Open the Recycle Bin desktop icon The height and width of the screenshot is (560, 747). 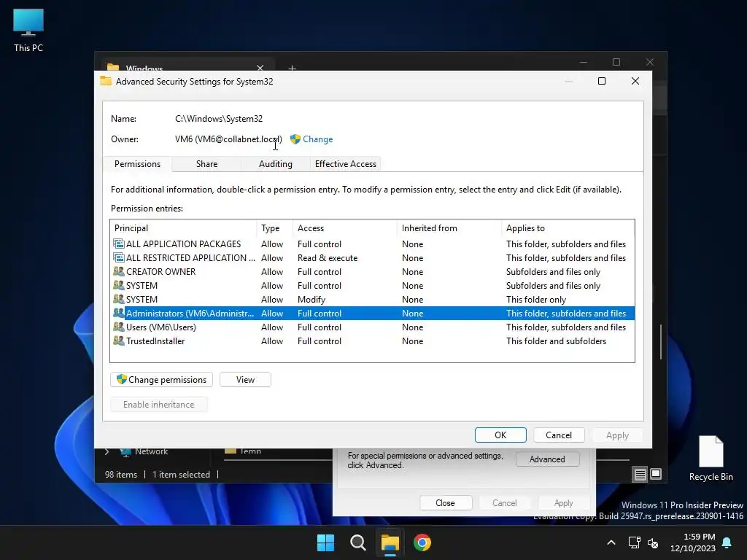pyautogui.click(x=711, y=458)
